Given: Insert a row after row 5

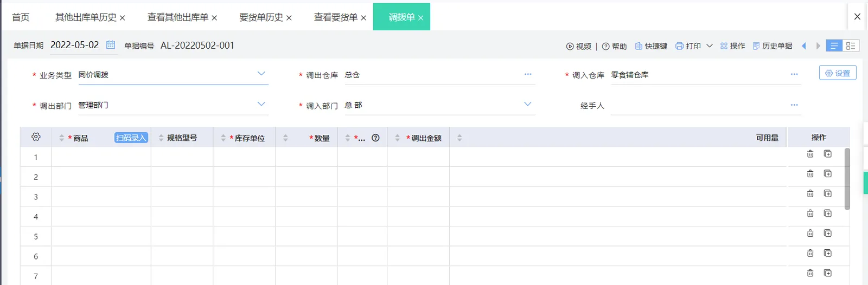Looking at the screenshot, I should pyautogui.click(x=828, y=234).
